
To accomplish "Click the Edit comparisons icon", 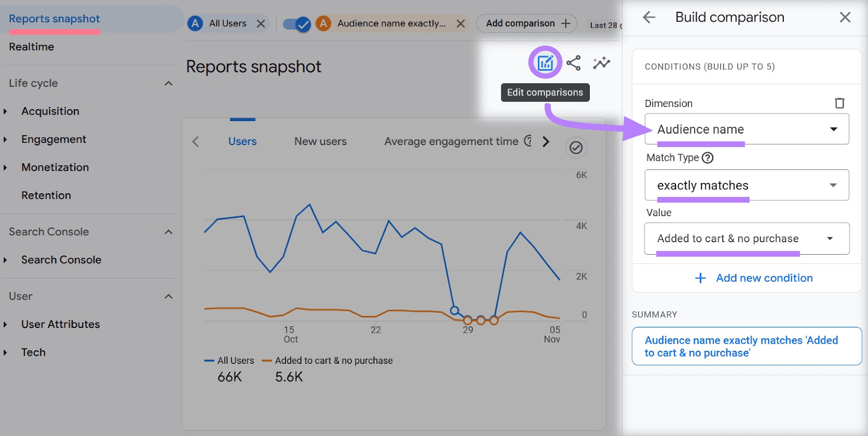I will tap(545, 63).
